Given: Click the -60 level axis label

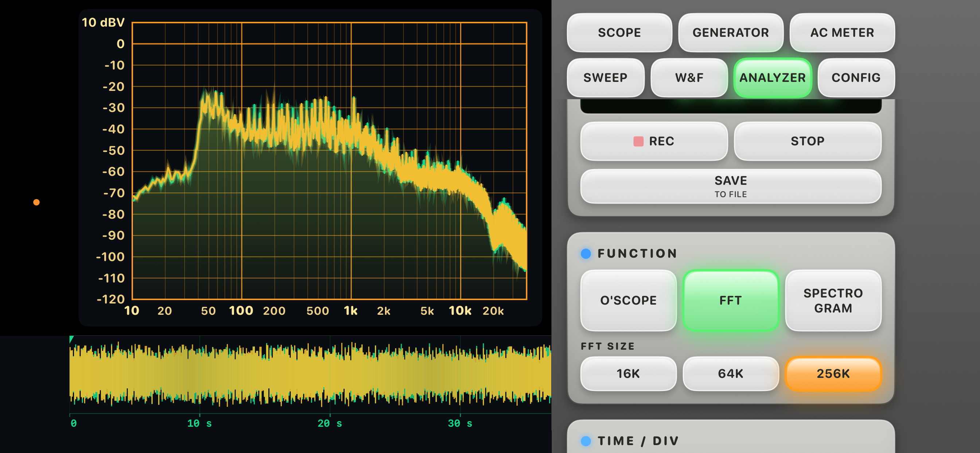Looking at the screenshot, I should (113, 172).
